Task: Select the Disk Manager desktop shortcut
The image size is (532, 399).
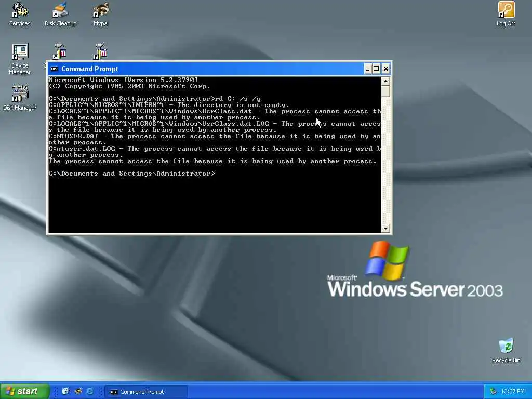Action: pos(20,98)
